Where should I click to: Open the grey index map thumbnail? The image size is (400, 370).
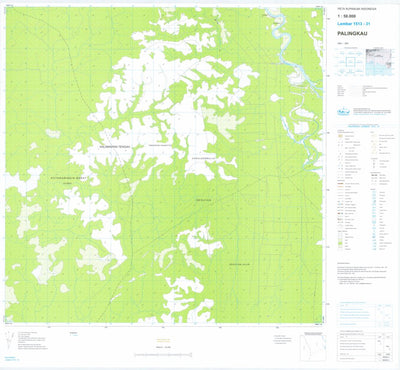coord(379,62)
